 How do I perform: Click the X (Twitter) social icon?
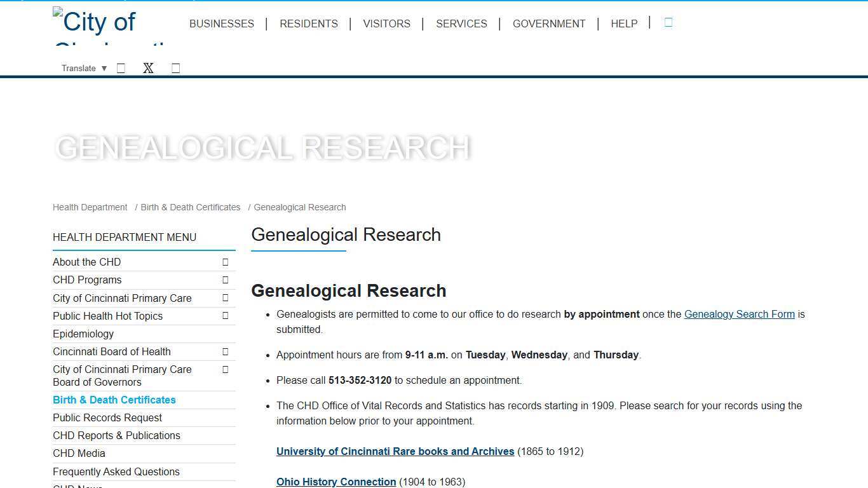[148, 68]
